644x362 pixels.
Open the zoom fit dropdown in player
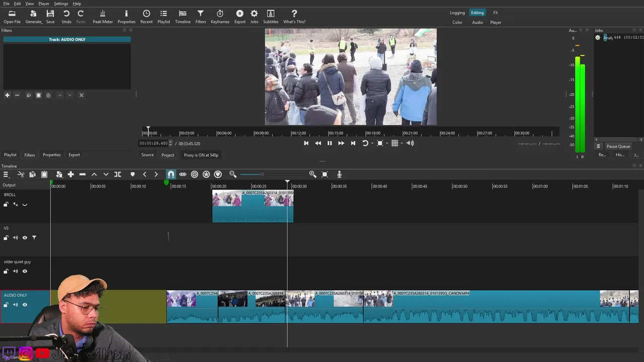(386, 143)
